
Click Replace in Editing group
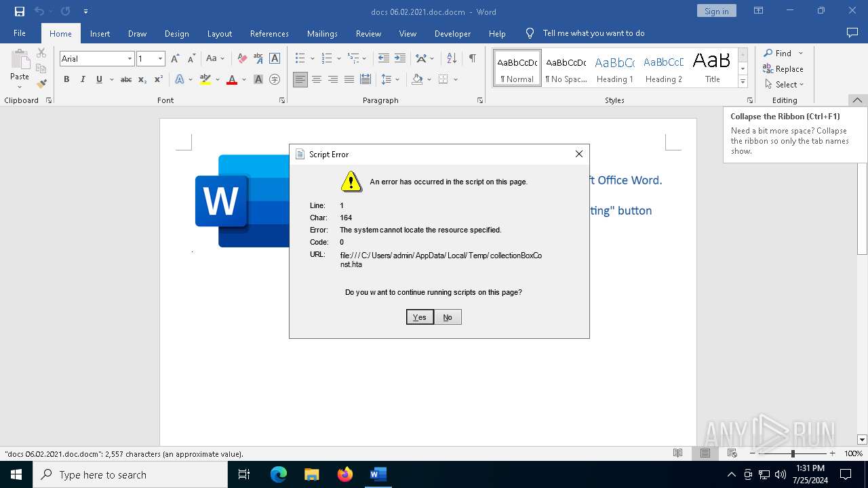(x=783, y=69)
